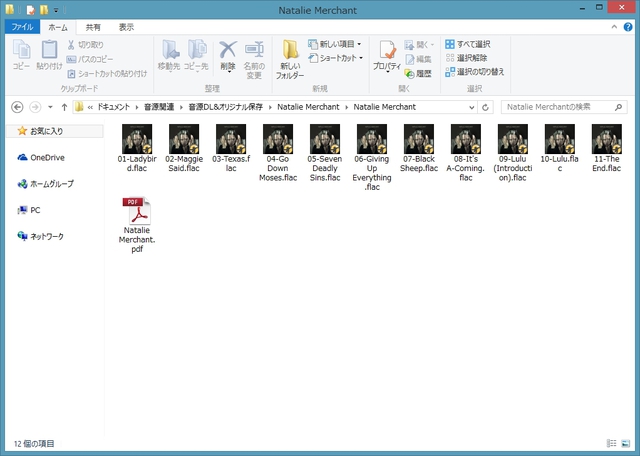Image resolution: width=640 pixels, height=456 pixels.
Task: Open Properties (プロパティ) in the ribbon
Action: coord(386,58)
